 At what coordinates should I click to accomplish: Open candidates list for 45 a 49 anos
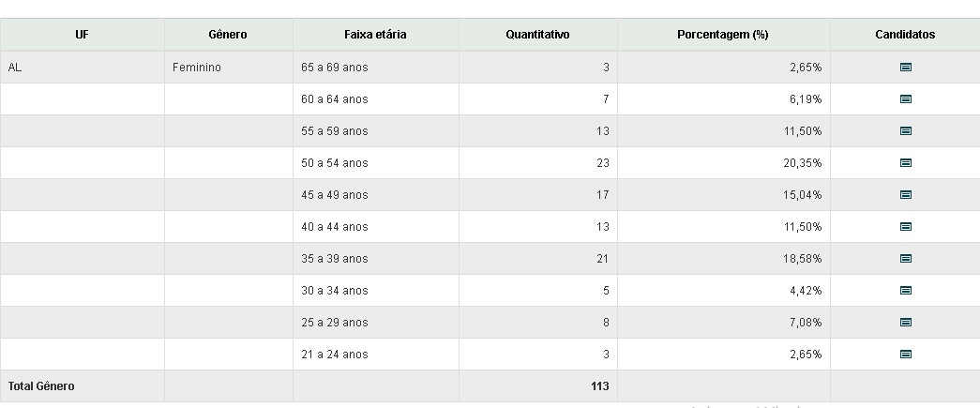906,195
